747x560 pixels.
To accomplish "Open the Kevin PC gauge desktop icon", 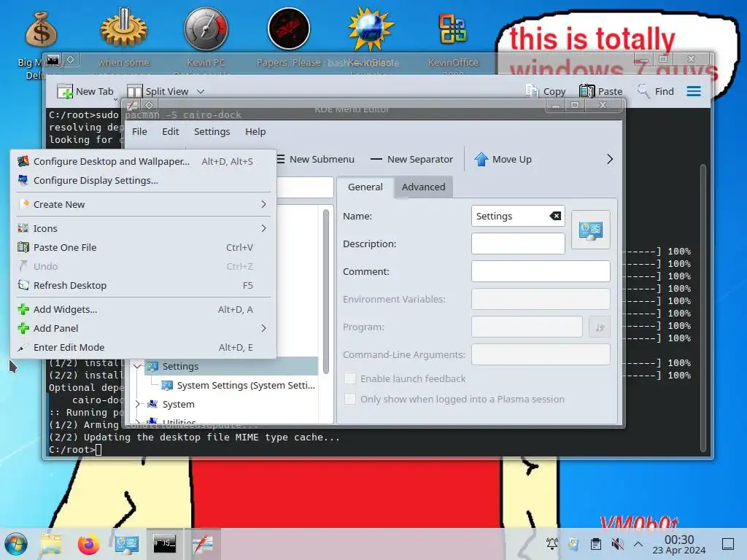I will 206,28.
